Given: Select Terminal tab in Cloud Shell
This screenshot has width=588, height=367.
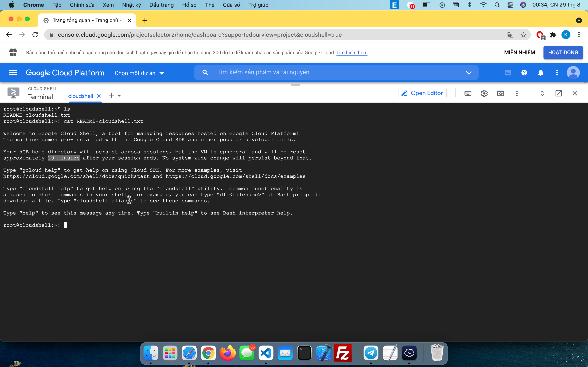Looking at the screenshot, I should click(x=40, y=97).
